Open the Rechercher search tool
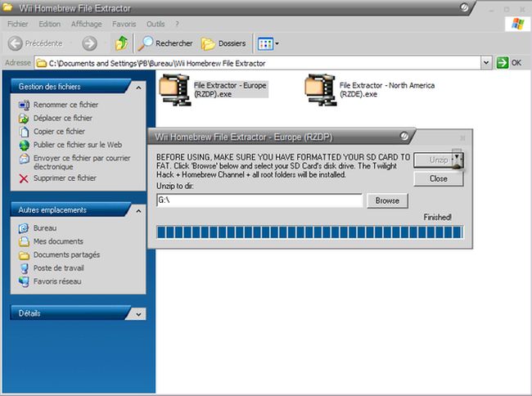This screenshot has height=396, width=532. (x=165, y=43)
